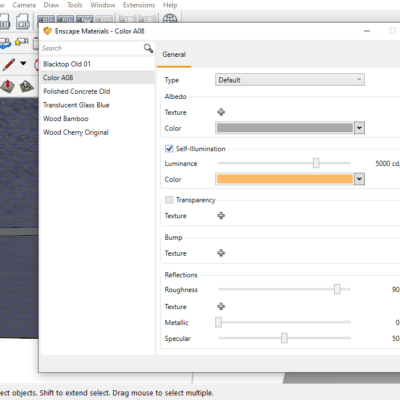Open the Albedo Color dropdown arrow
Screen dimensions: 400x400
tap(359, 128)
